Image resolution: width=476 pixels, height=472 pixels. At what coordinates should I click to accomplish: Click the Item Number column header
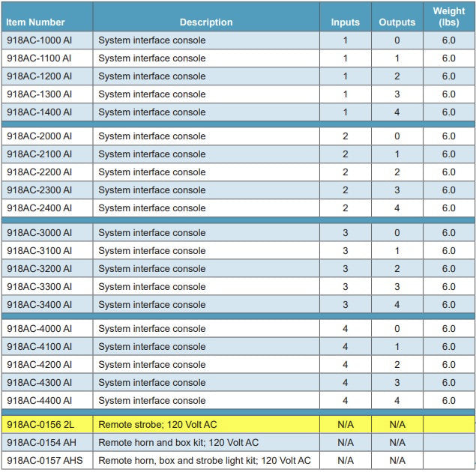pyautogui.click(x=36, y=22)
